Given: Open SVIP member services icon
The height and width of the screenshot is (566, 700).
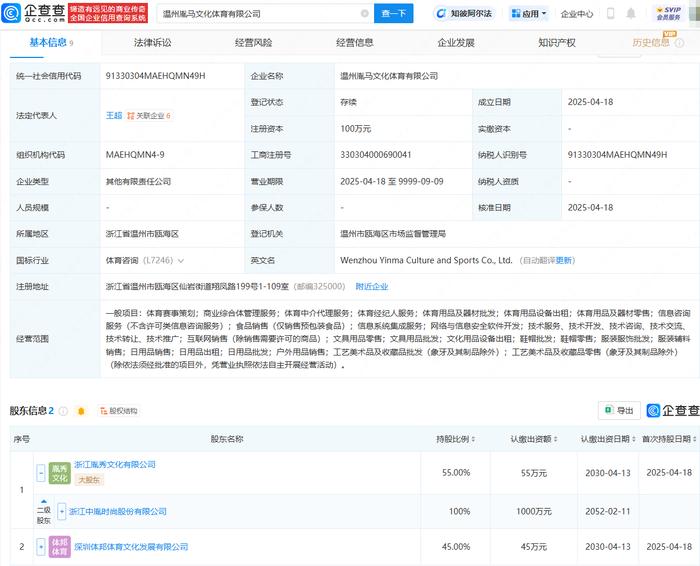Looking at the screenshot, I should [668, 13].
